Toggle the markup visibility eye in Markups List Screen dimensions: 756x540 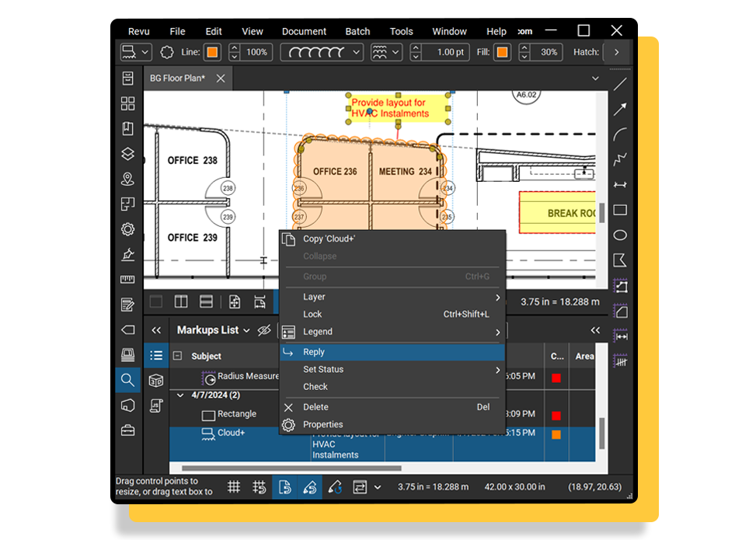click(264, 330)
